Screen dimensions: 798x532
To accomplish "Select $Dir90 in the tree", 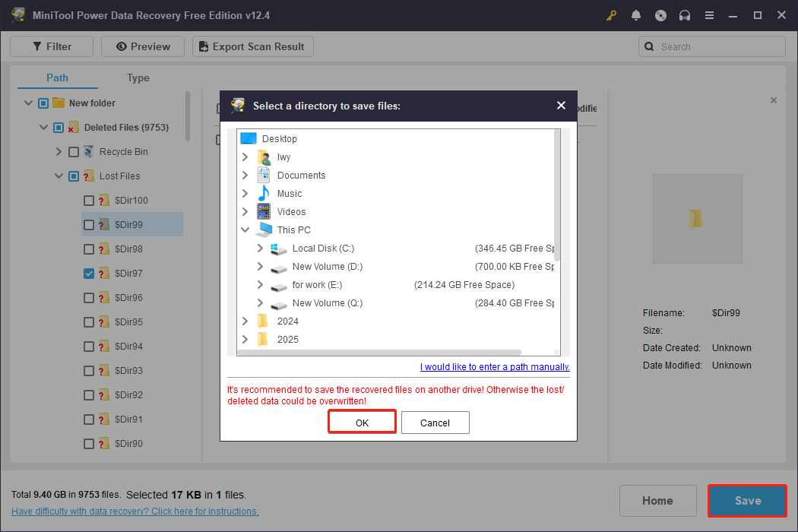I will [128, 443].
